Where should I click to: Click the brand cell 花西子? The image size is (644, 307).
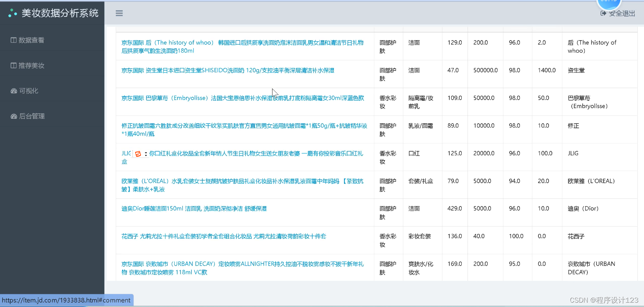576,236
